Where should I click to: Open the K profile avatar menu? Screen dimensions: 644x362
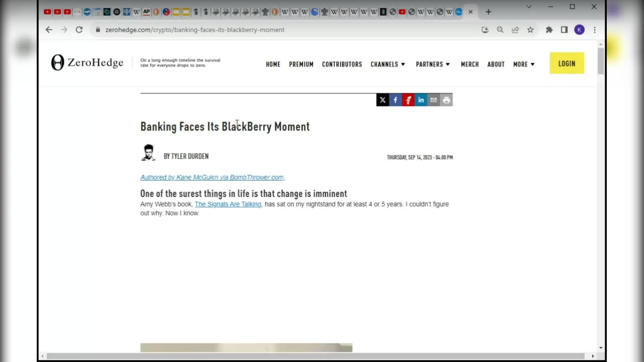(580, 30)
